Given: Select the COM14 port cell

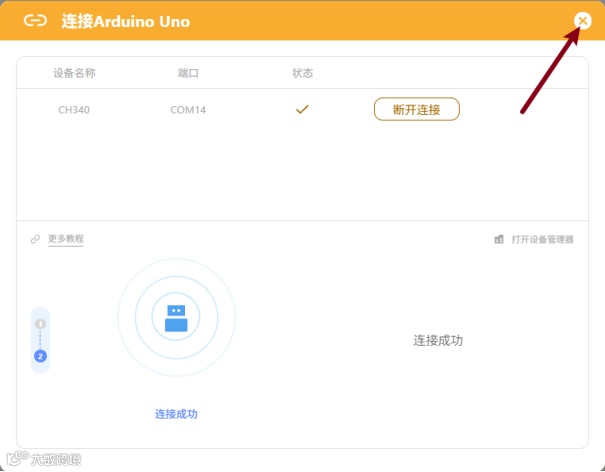Looking at the screenshot, I should click(x=188, y=110).
